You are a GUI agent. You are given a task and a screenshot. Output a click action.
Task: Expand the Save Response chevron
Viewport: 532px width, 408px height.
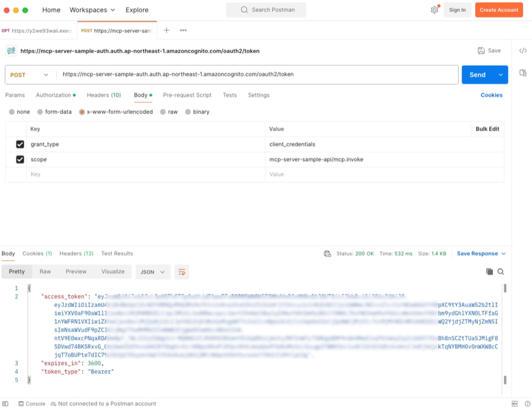[504, 254]
